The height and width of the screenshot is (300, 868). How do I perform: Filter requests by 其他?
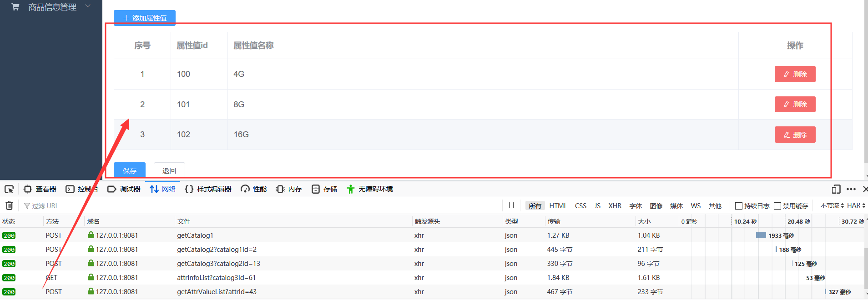click(715, 206)
